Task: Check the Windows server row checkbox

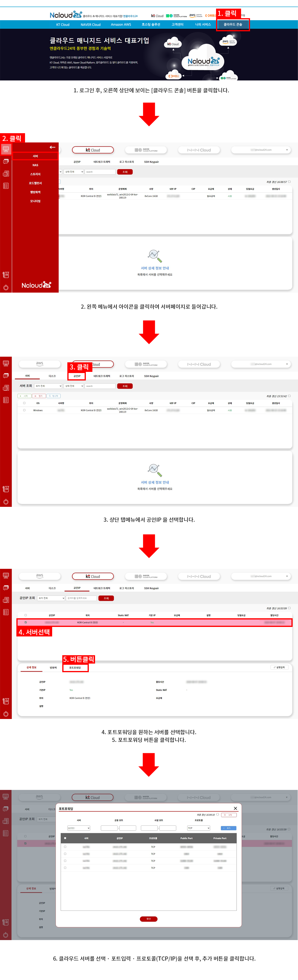Action: 24,410
